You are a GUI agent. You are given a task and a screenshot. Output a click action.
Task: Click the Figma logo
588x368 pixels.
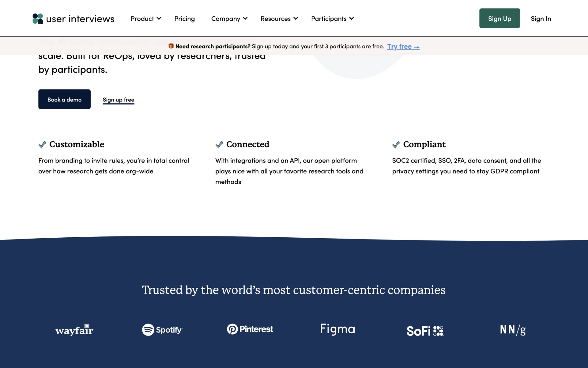[x=337, y=329]
